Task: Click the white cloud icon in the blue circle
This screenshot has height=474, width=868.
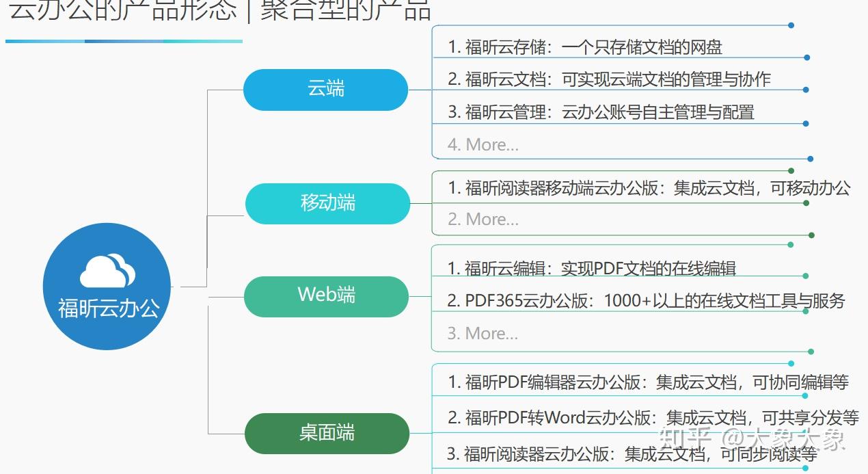Action: pos(107,271)
